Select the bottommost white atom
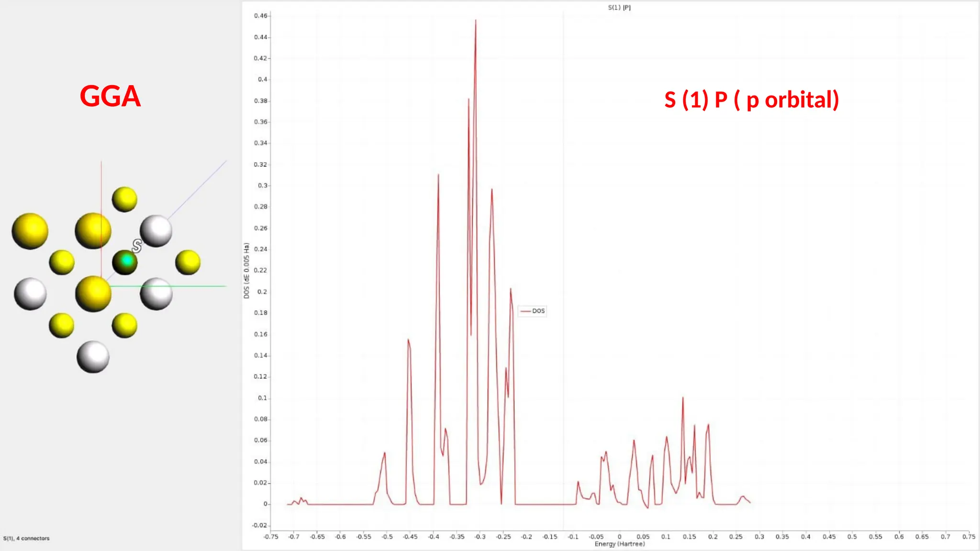The width and height of the screenshot is (980, 551). pyautogui.click(x=93, y=357)
